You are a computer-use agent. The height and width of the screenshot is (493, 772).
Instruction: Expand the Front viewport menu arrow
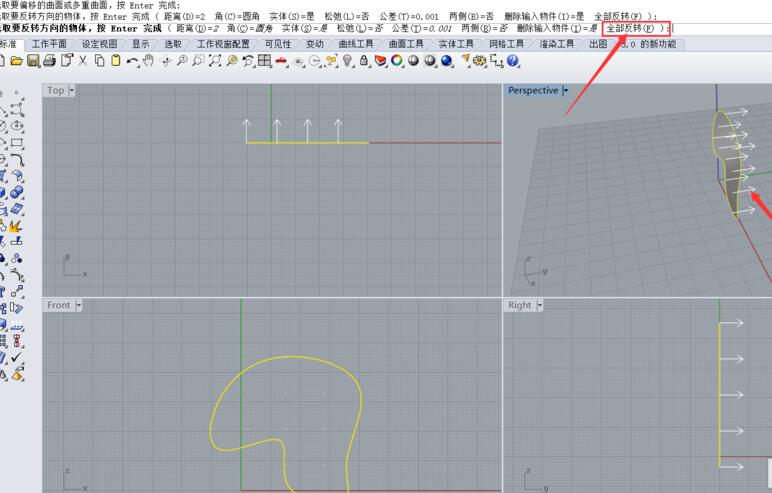point(78,305)
